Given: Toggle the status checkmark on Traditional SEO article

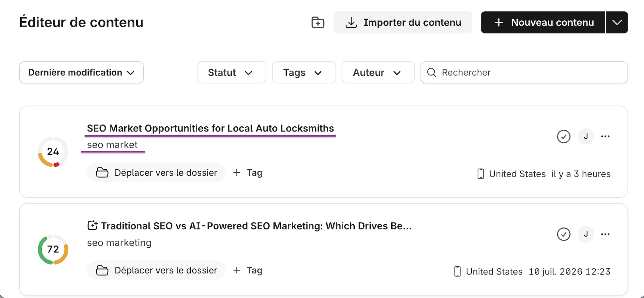Looking at the screenshot, I should (x=564, y=234).
